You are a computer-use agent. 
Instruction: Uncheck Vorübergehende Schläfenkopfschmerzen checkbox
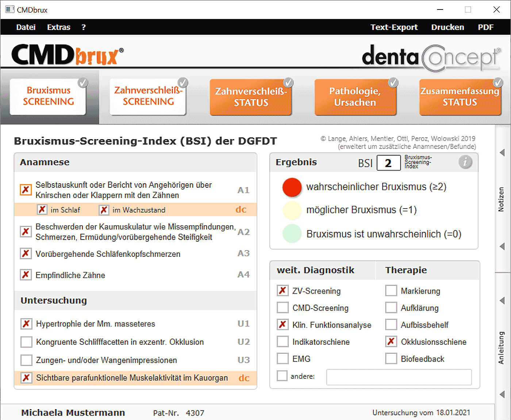[x=26, y=253]
